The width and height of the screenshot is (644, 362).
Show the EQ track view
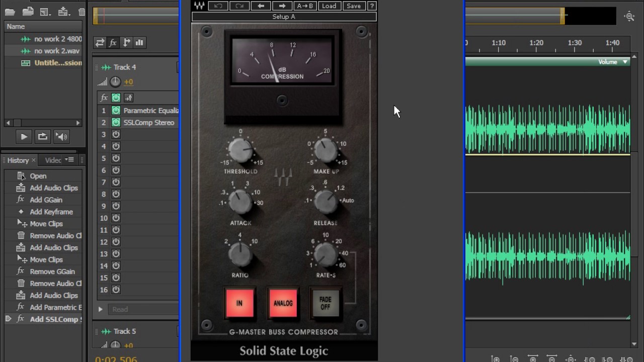tap(139, 43)
